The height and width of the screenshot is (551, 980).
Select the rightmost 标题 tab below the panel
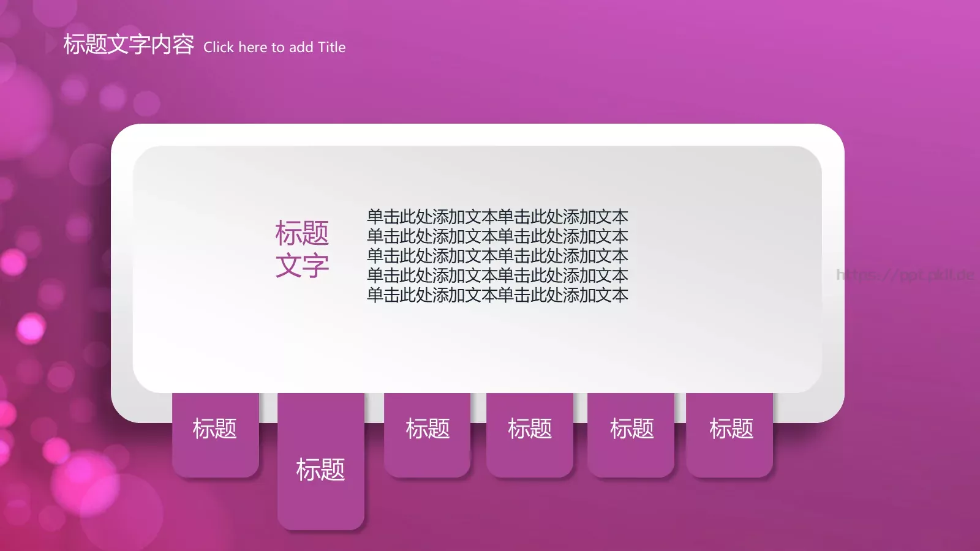pos(730,435)
